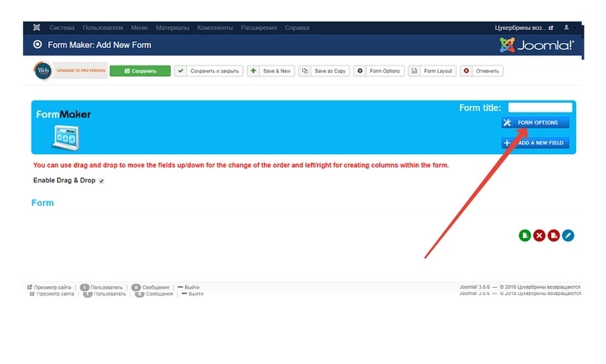Click the gear icon of toolbar Form Options
The width and height of the screenshot is (606, 364).
[359, 71]
